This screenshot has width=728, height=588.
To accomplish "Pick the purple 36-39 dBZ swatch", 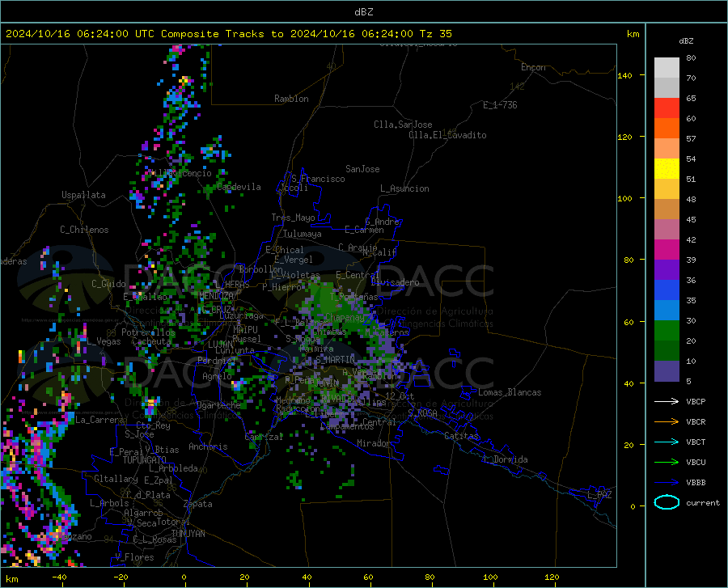I will pos(667,270).
